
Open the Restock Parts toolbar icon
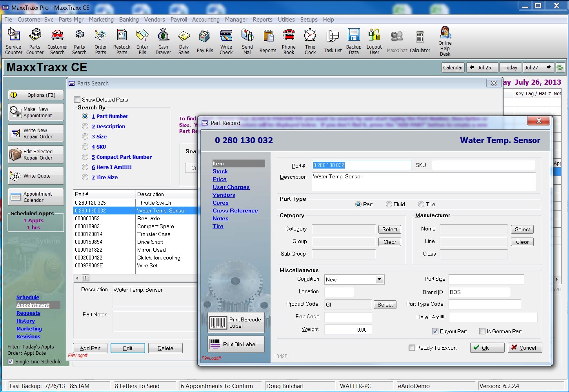[x=122, y=41]
